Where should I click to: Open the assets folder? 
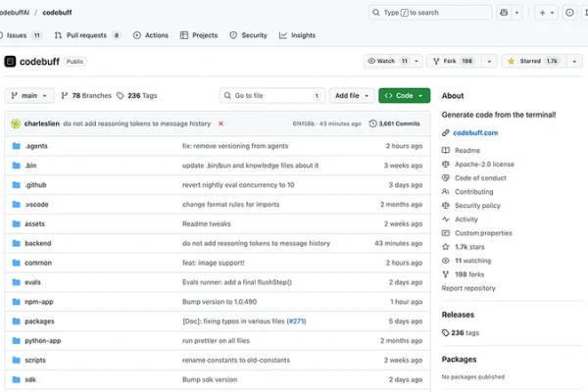coord(34,224)
